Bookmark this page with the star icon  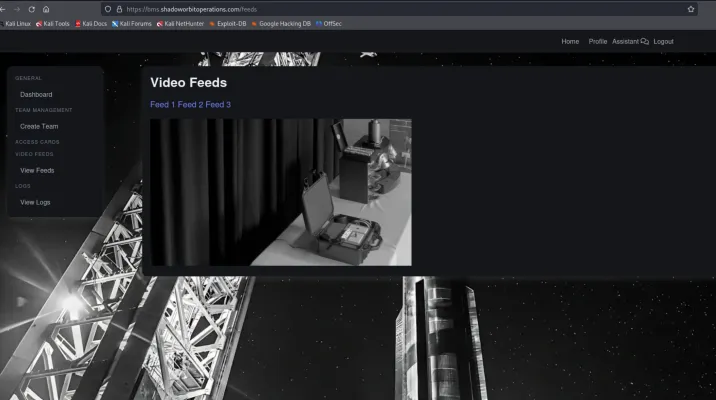[691, 9]
